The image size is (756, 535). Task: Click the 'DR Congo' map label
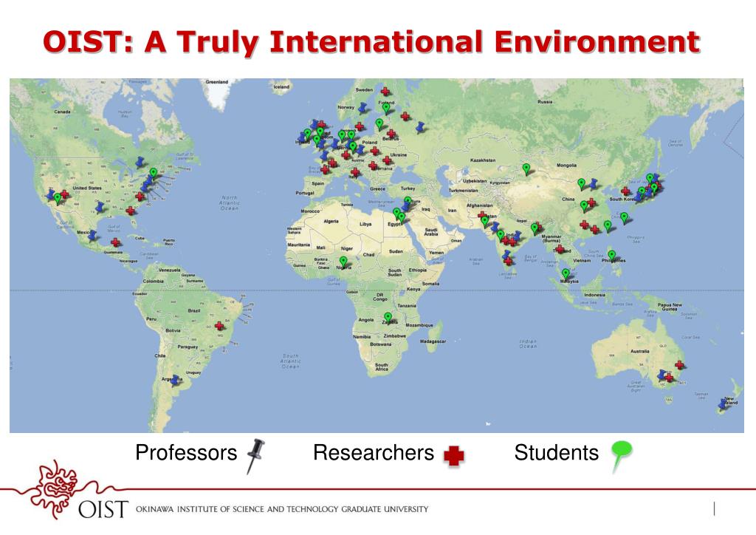(x=380, y=296)
